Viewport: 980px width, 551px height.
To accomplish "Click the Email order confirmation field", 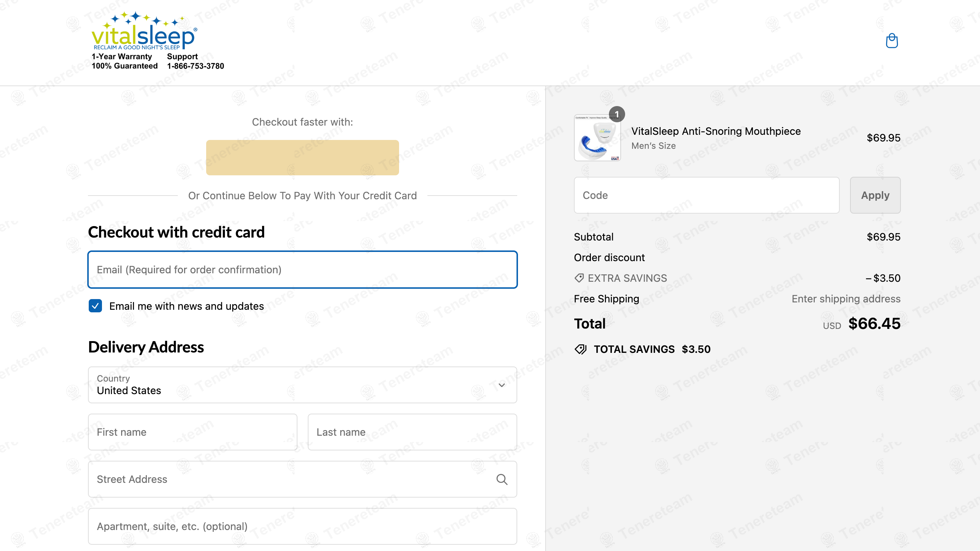I will point(303,269).
